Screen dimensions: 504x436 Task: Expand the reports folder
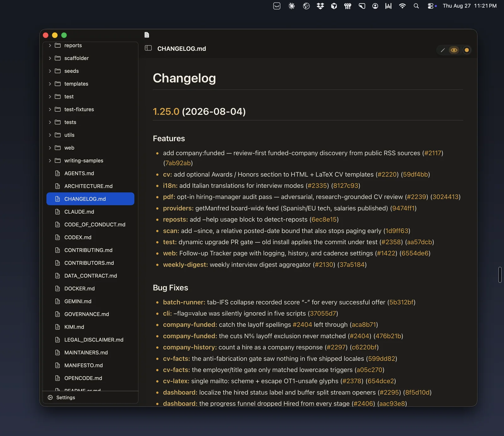[50, 45]
